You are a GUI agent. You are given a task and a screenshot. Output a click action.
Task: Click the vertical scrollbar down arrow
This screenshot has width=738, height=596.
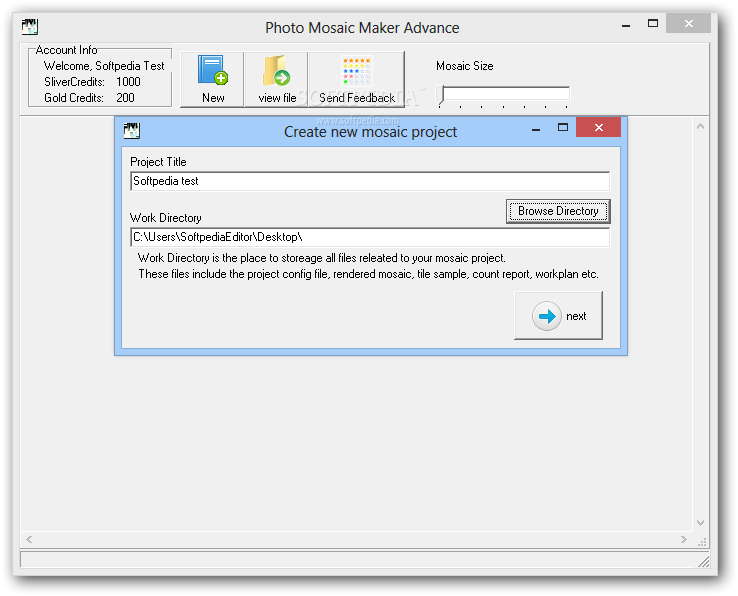700,523
